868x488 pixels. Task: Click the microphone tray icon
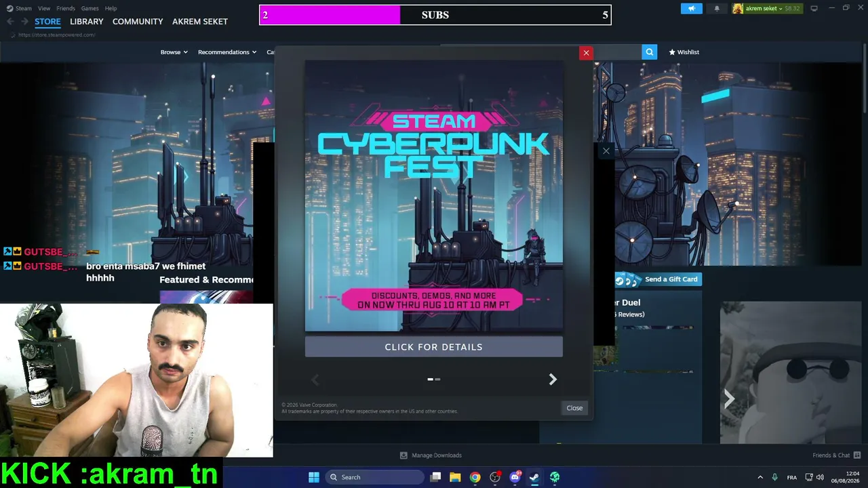pos(774,477)
